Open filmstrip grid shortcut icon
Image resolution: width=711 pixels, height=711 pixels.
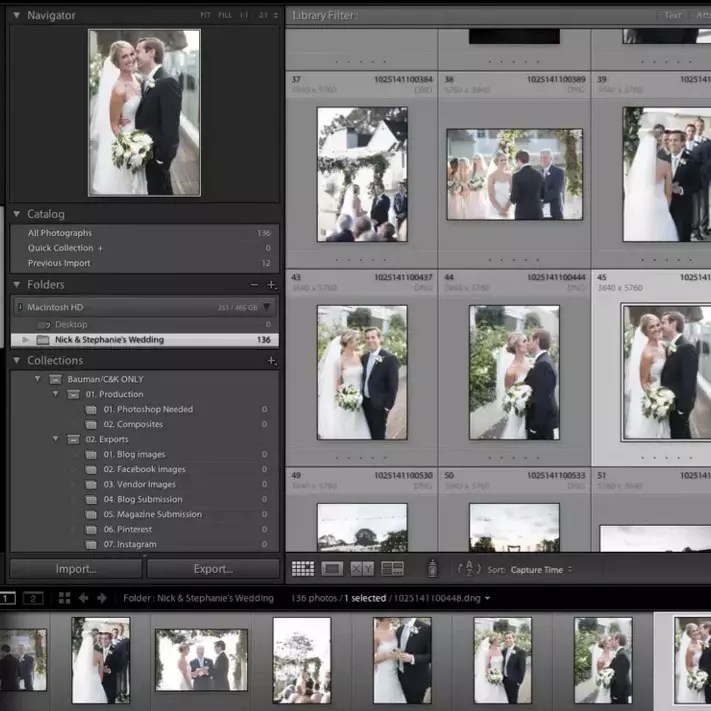[64, 598]
